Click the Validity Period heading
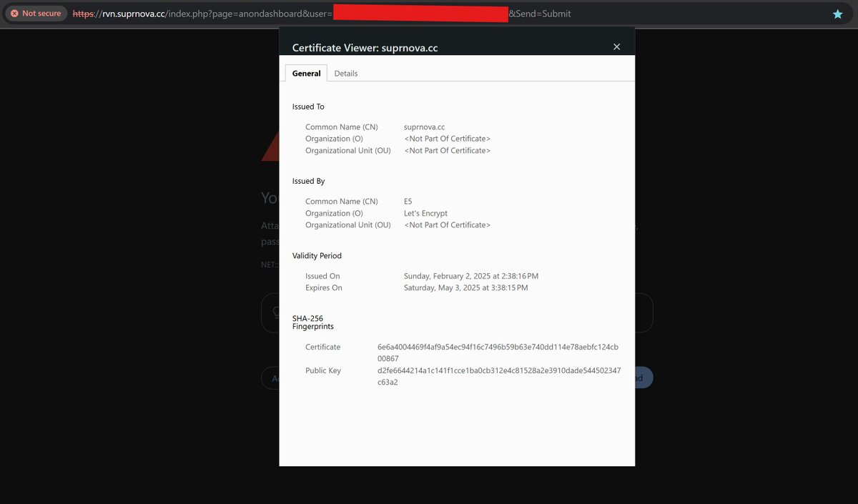The width and height of the screenshot is (858, 504). 317,256
